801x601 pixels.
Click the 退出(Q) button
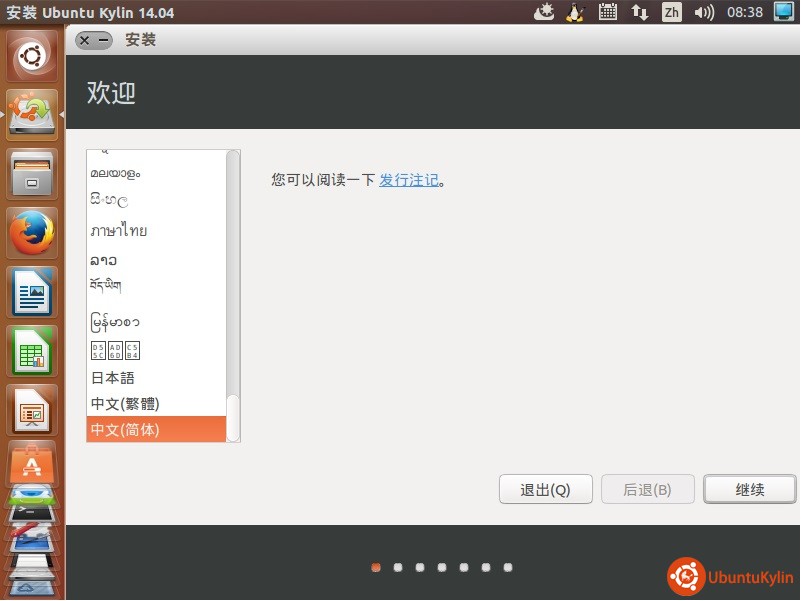coord(546,490)
